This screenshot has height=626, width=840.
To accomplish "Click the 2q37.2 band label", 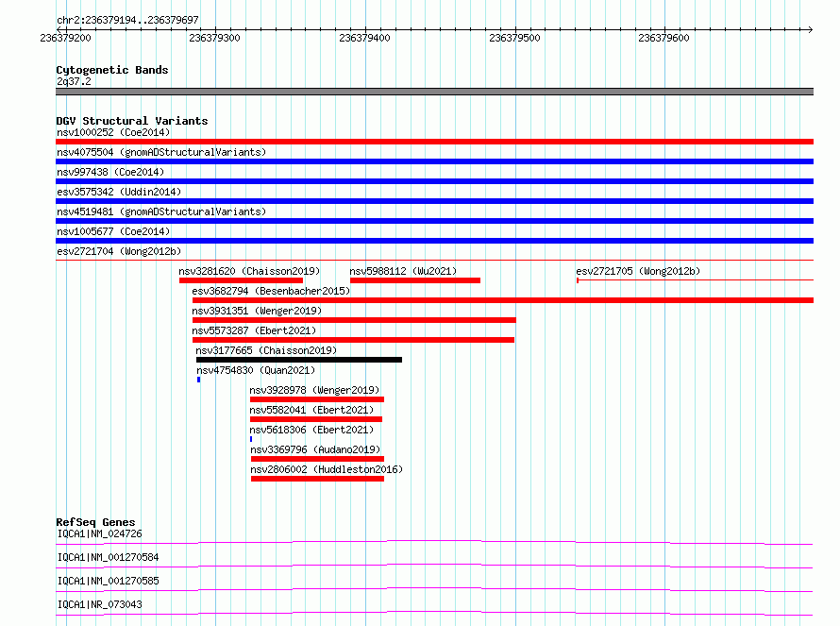I will point(74,81).
